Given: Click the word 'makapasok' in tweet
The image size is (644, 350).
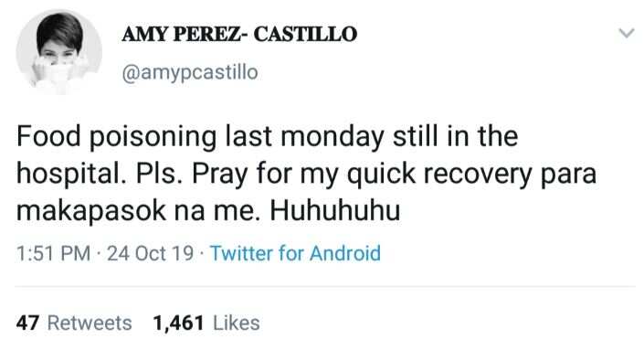Looking at the screenshot, I should (x=91, y=211).
